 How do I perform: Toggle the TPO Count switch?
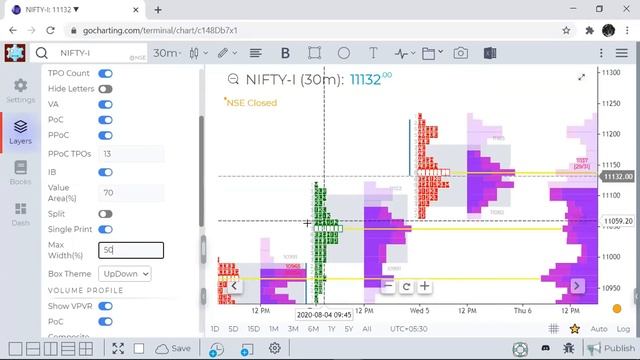pyautogui.click(x=105, y=73)
